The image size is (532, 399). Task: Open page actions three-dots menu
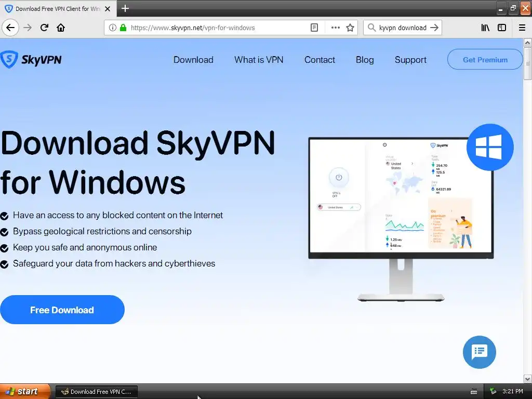(335, 28)
